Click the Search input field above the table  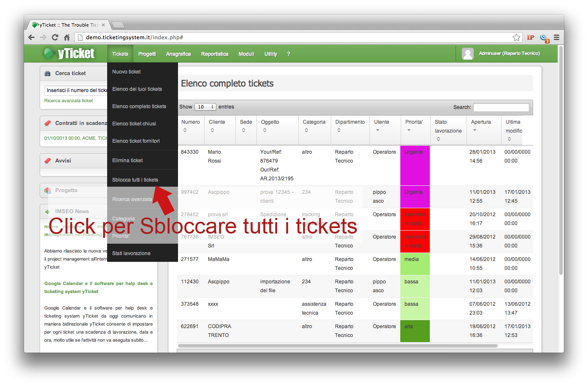(501, 107)
